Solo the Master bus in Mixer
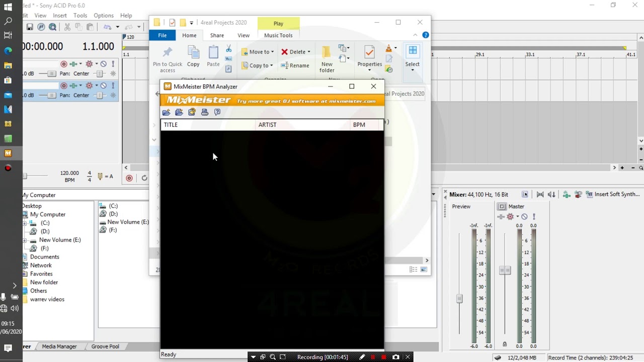This screenshot has width=644, height=362. click(534, 217)
